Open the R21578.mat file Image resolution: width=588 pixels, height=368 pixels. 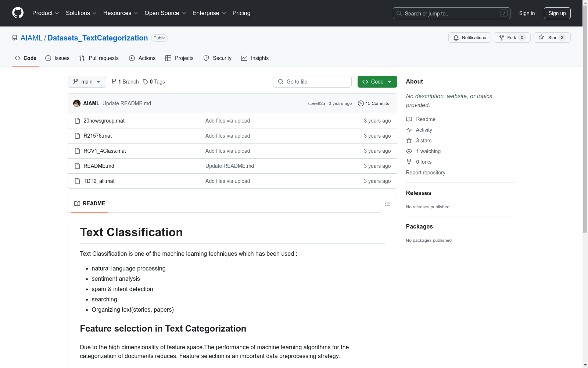point(98,136)
